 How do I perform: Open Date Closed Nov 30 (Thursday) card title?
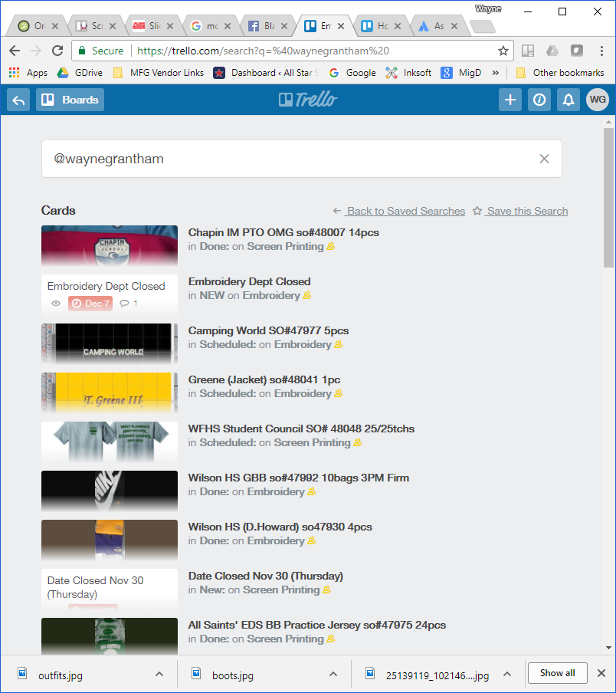pos(265,576)
